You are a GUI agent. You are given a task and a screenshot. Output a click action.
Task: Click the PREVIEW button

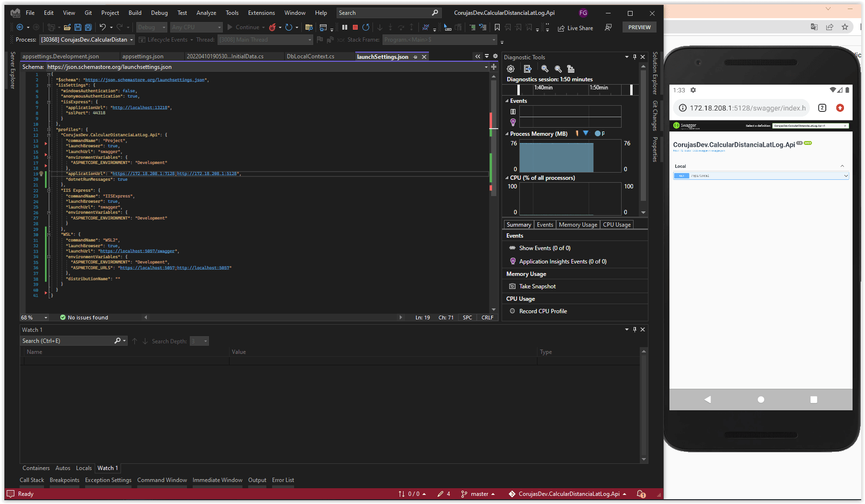click(x=639, y=27)
